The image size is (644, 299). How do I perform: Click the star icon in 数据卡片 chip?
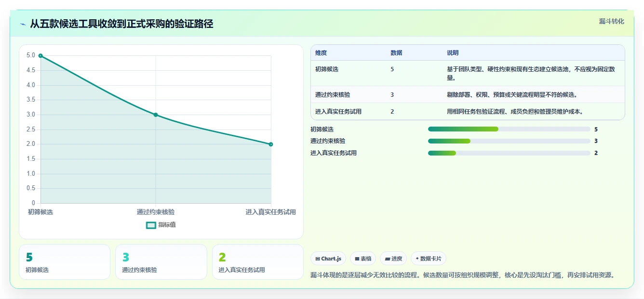417,259
